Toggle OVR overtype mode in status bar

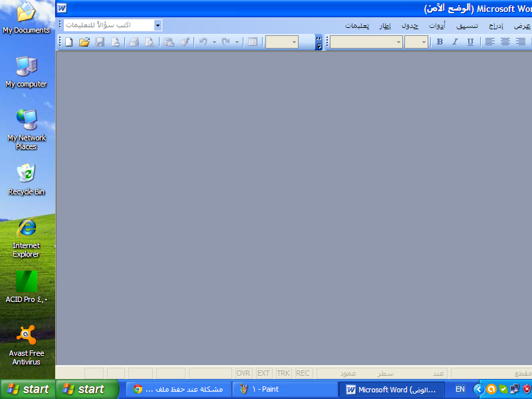click(x=243, y=373)
